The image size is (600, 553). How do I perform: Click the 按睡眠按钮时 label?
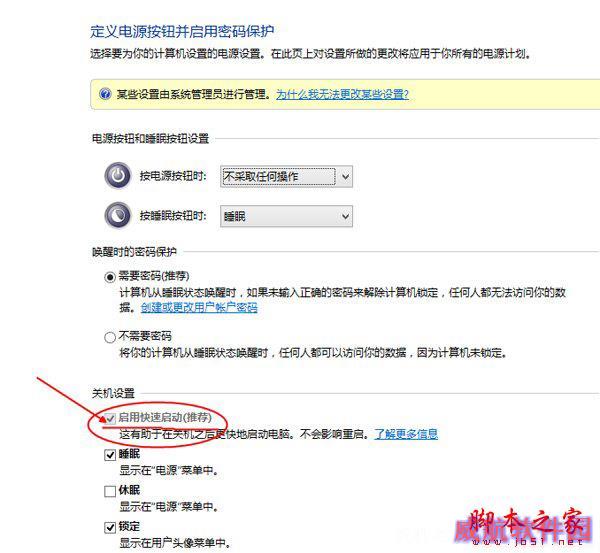pos(173,216)
